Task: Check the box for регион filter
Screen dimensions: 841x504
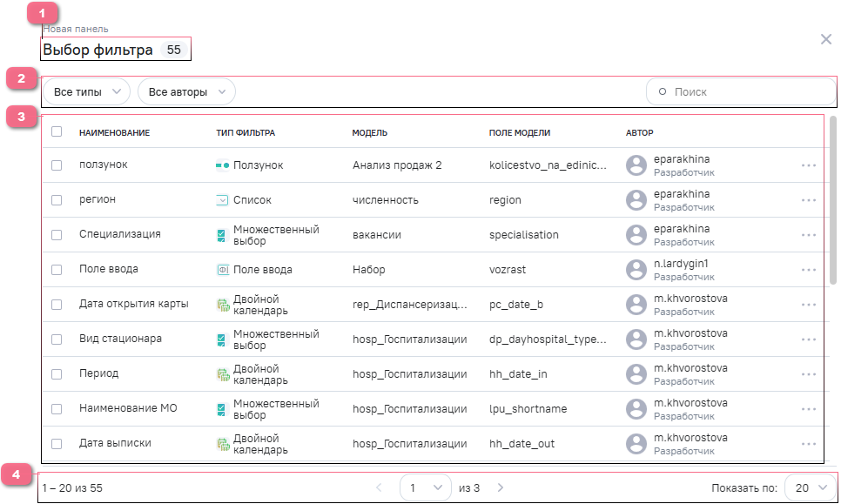Action: click(x=57, y=200)
